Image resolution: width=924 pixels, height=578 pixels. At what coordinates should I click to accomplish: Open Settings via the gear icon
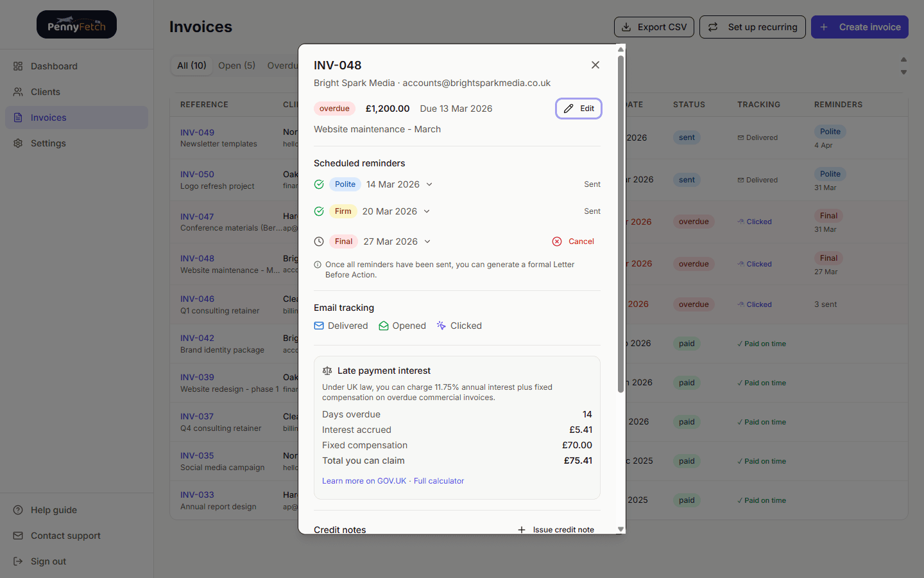[x=18, y=143]
